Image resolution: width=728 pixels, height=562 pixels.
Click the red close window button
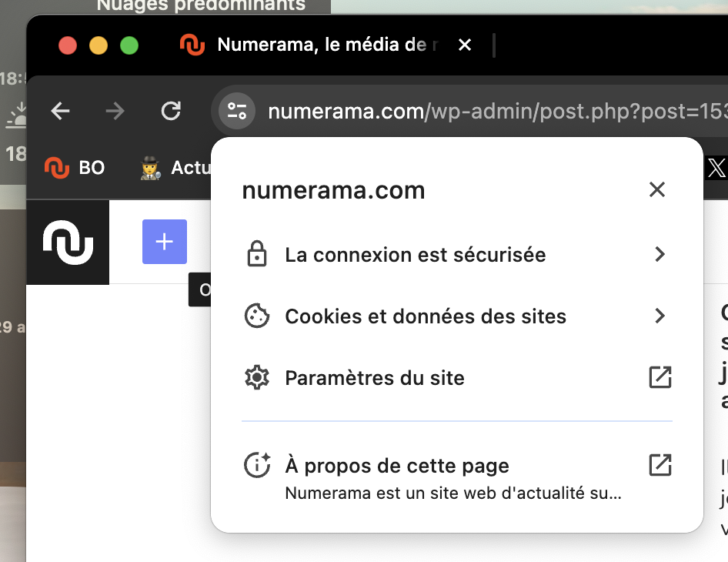click(x=68, y=45)
